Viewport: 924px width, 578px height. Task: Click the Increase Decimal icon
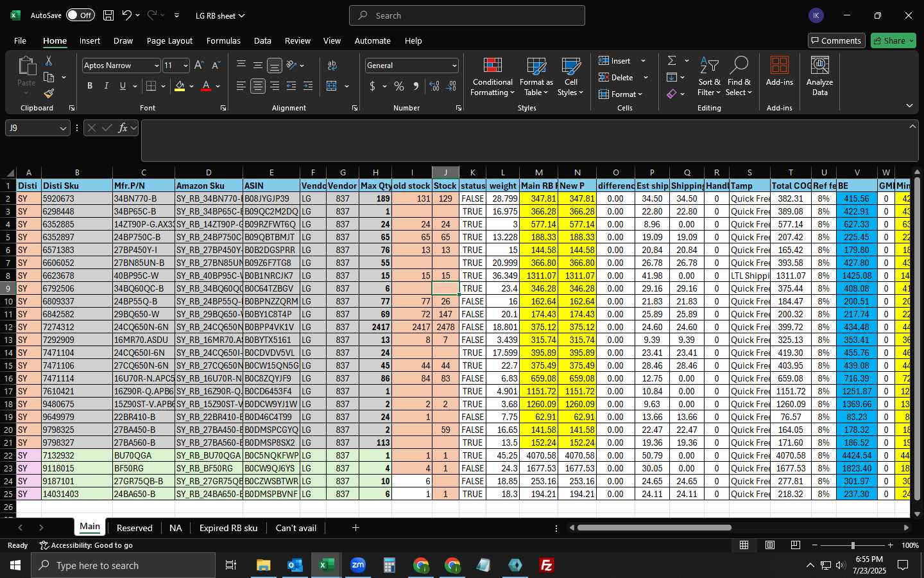pyautogui.click(x=434, y=86)
